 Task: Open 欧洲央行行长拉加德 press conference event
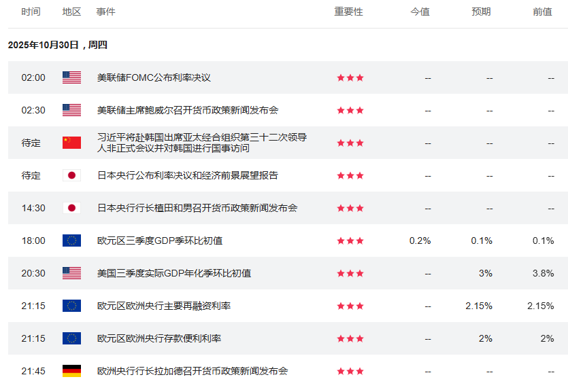tap(193, 371)
